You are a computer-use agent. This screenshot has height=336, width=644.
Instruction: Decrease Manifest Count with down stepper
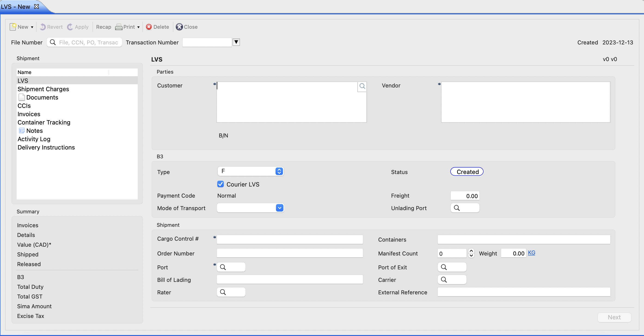click(x=471, y=255)
